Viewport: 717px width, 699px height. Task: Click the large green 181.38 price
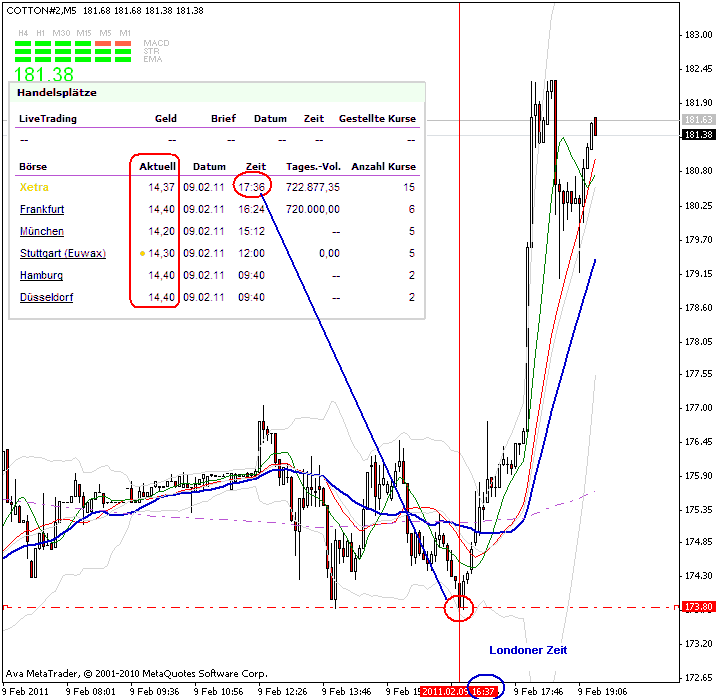coord(44,75)
